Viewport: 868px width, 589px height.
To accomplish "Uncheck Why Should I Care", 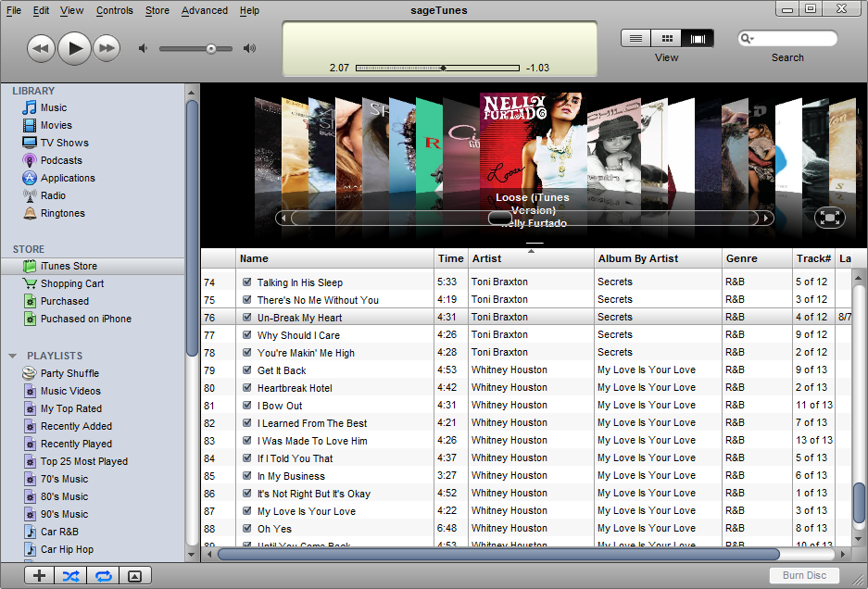I will click(247, 335).
